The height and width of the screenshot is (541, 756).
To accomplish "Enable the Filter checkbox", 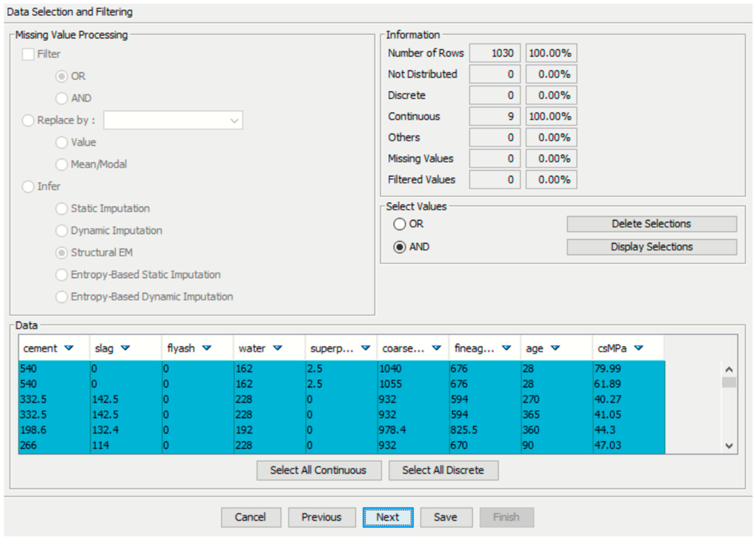I will [x=28, y=54].
